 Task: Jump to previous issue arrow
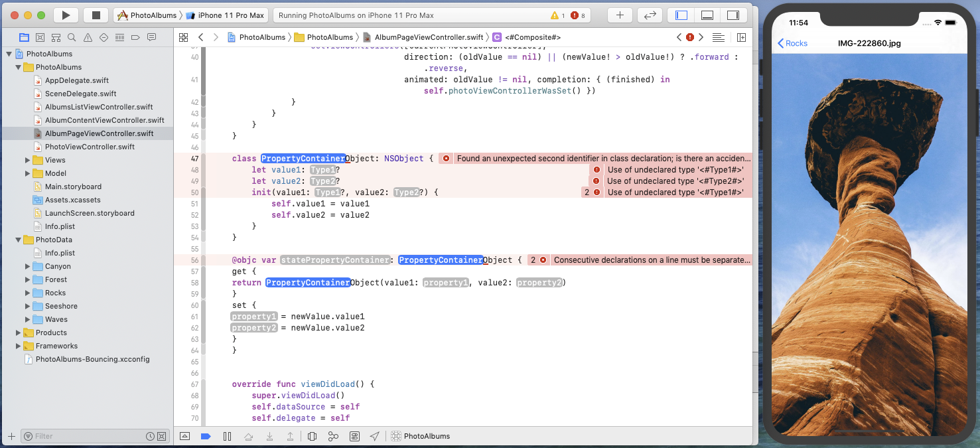(x=679, y=37)
